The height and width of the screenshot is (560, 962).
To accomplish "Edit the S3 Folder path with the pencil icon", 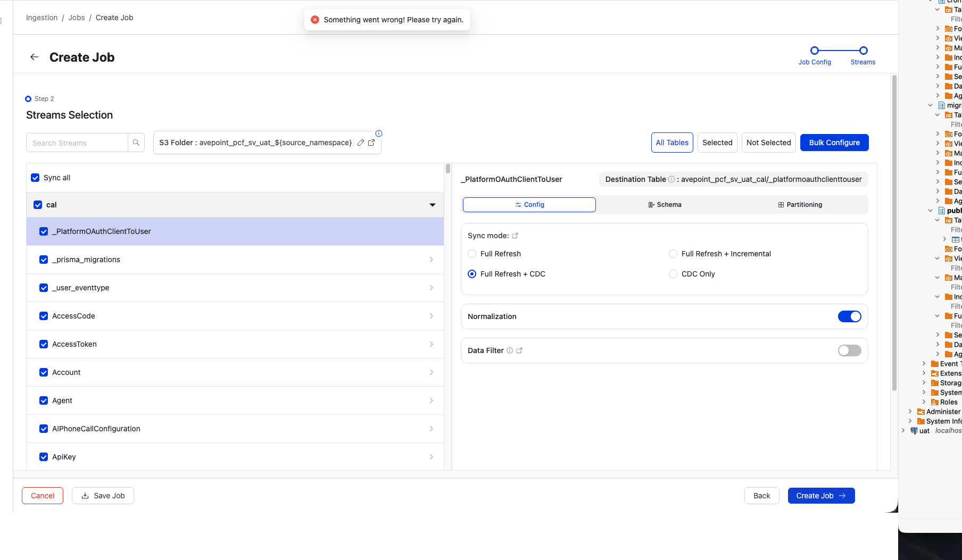I will (361, 143).
